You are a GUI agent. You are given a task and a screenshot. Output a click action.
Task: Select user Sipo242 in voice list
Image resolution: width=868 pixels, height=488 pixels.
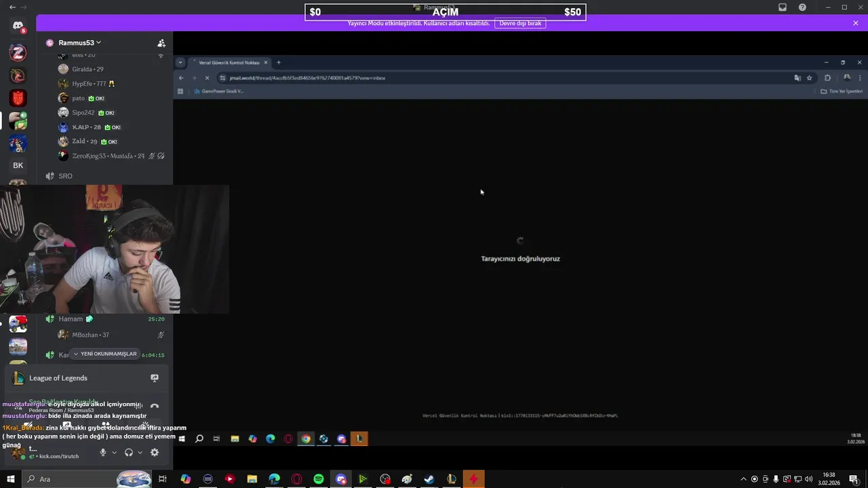86,113
